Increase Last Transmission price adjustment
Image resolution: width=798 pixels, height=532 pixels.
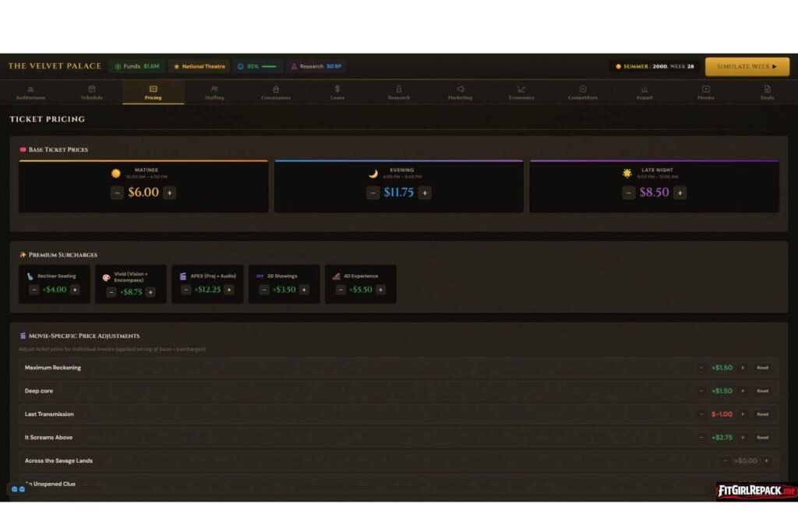pyautogui.click(x=743, y=414)
